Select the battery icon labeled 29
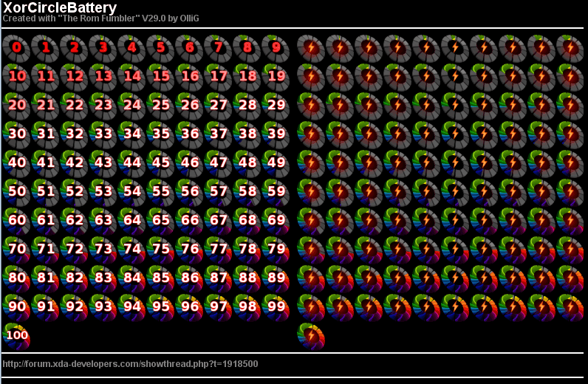Screen dimensions: 588x384 [x=276, y=106]
